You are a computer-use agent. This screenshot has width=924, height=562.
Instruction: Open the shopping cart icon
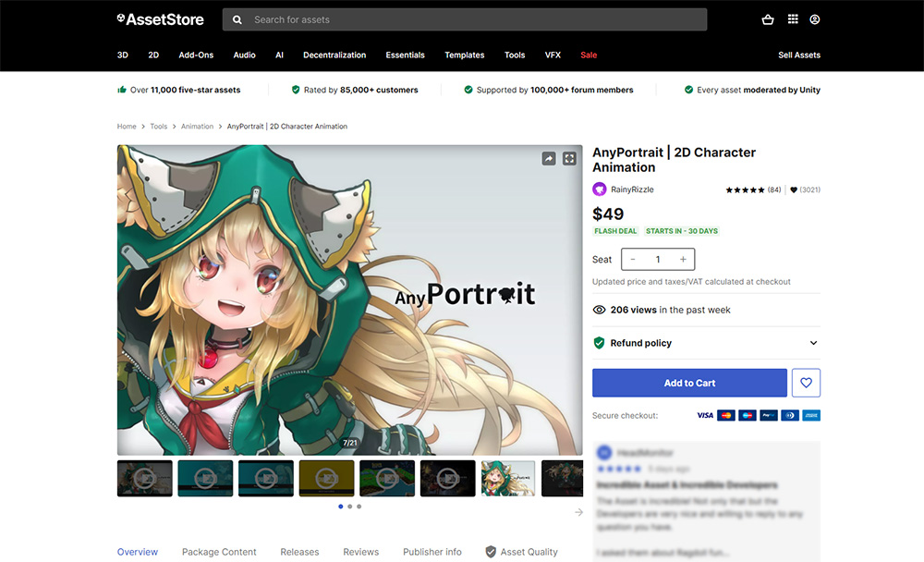point(767,19)
